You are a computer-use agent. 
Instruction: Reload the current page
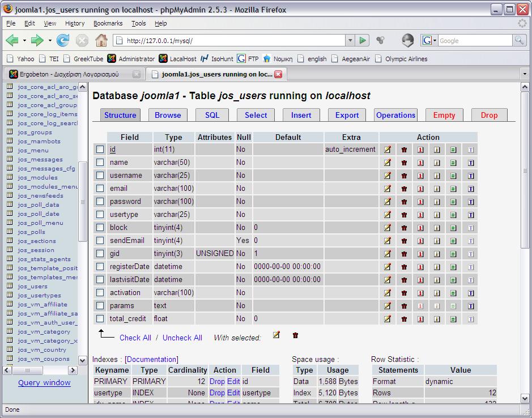pos(63,40)
